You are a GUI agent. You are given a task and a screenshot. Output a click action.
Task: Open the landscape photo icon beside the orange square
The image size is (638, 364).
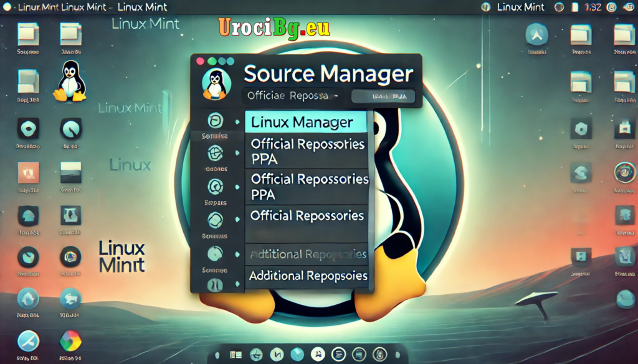point(70,172)
